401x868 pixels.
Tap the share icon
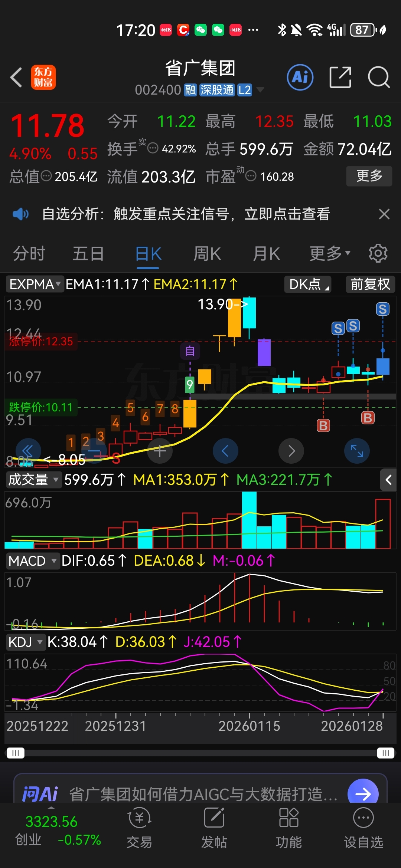[340, 77]
